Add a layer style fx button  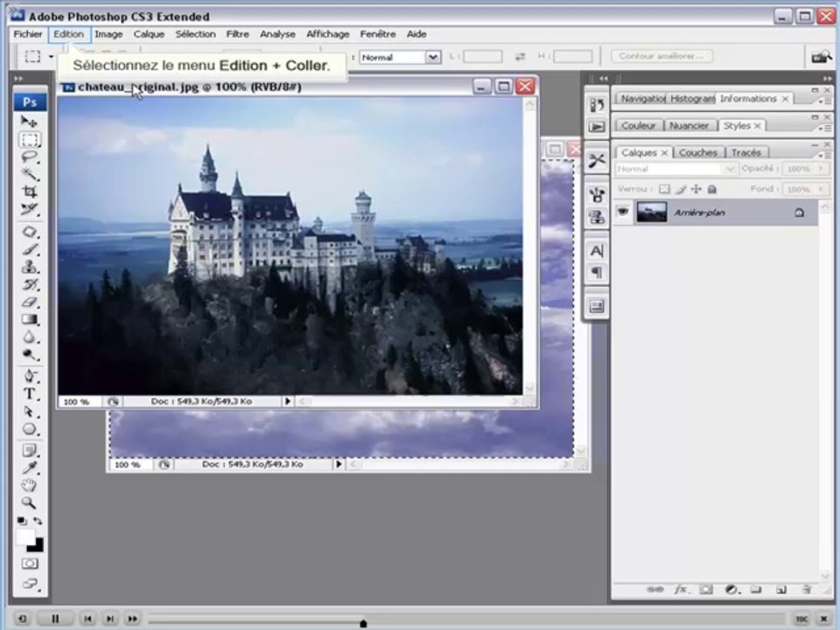click(x=681, y=590)
